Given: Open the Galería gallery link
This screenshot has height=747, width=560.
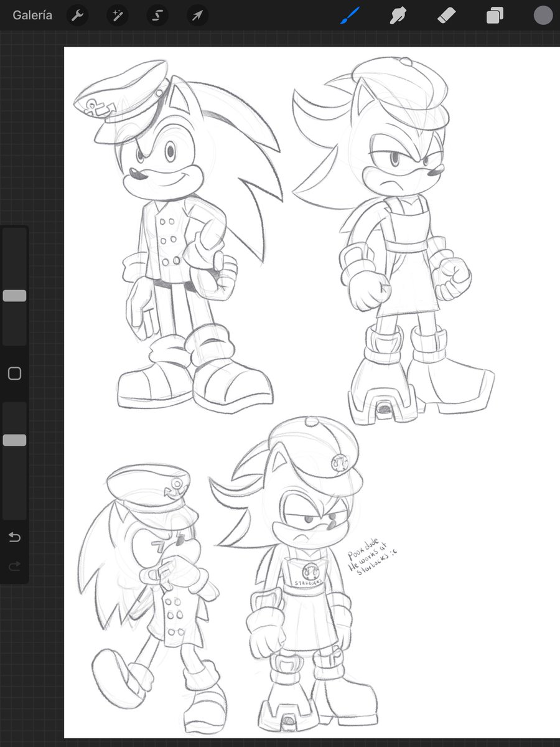Looking at the screenshot, I should 32,16.
